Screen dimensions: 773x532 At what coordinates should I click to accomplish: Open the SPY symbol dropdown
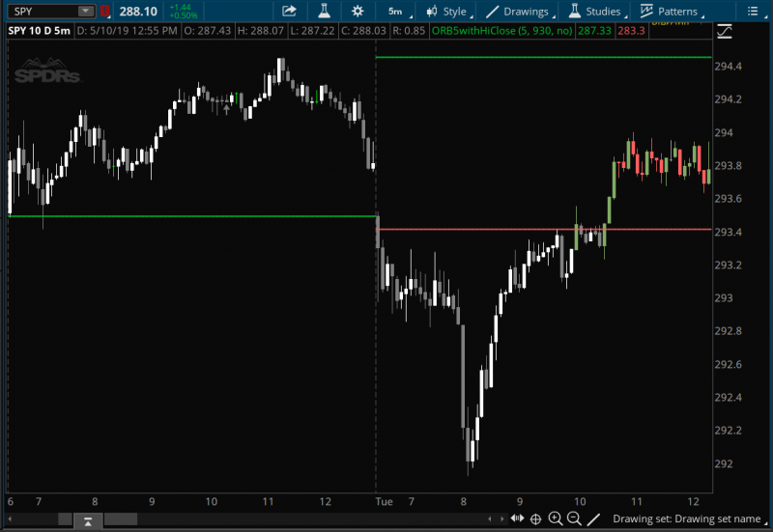(85, 12)
